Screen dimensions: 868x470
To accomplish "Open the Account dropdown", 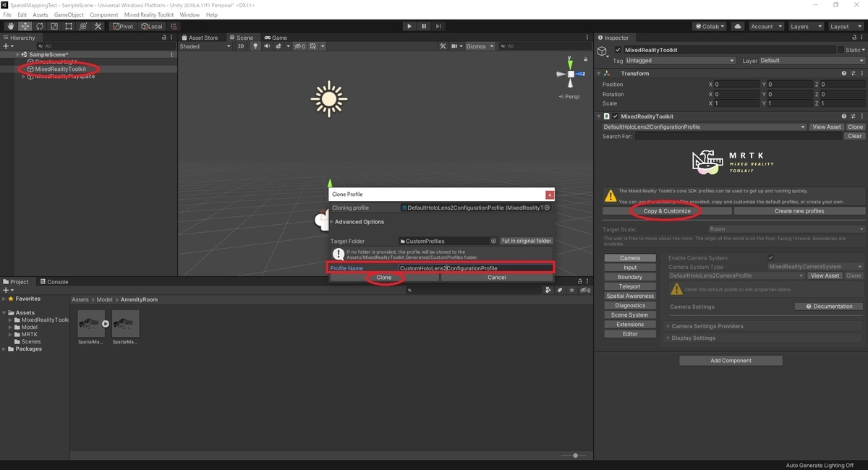I will pyautogui.click(x=765, y=26).
